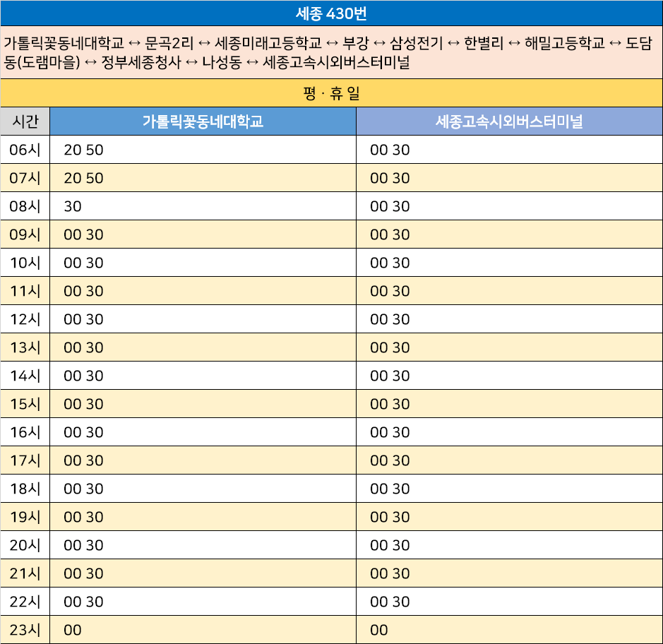Select the '시간' column header
Image resolution: width=663 pixels, height=644 pixels.
[25, 121]
